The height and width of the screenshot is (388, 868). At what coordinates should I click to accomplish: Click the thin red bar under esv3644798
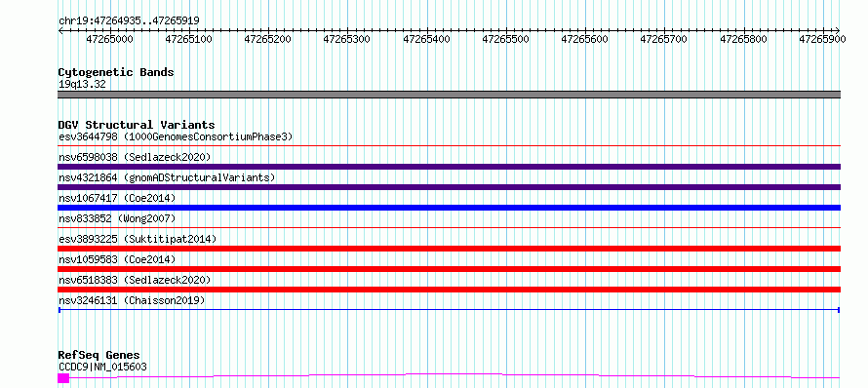[449, 145]
